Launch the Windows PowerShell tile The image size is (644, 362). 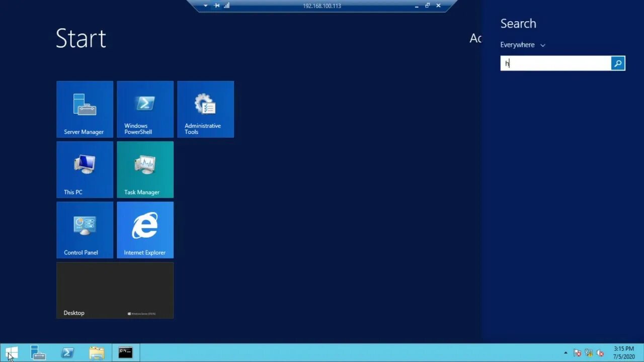tap(145, 109)
